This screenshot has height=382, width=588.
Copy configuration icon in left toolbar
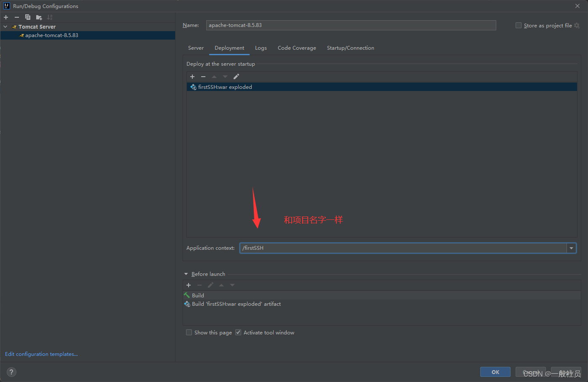pyautogui.click(x=28, y=17)
